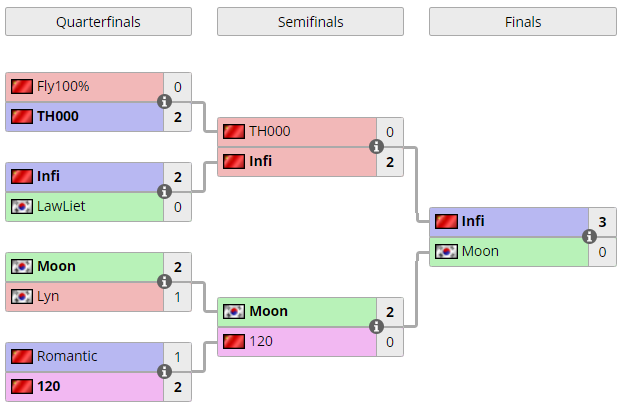
Task: Open match info for Infi vs LawLiet
Action: click(164, 192)
